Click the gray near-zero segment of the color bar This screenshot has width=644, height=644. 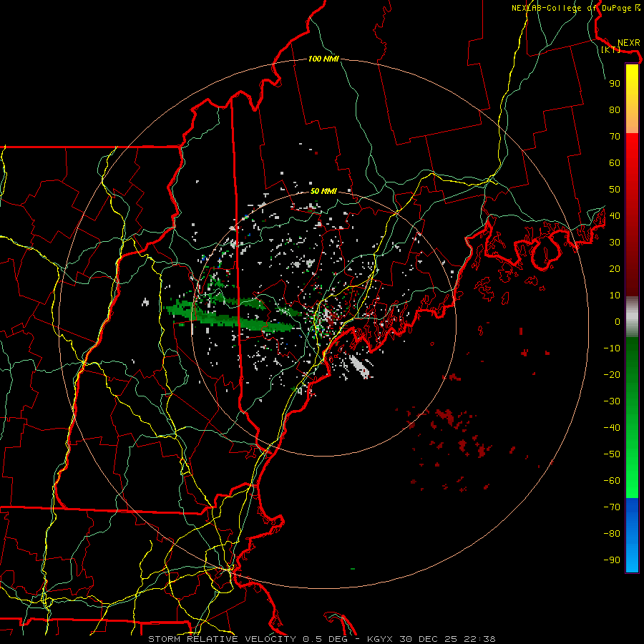tap(632, 317)
